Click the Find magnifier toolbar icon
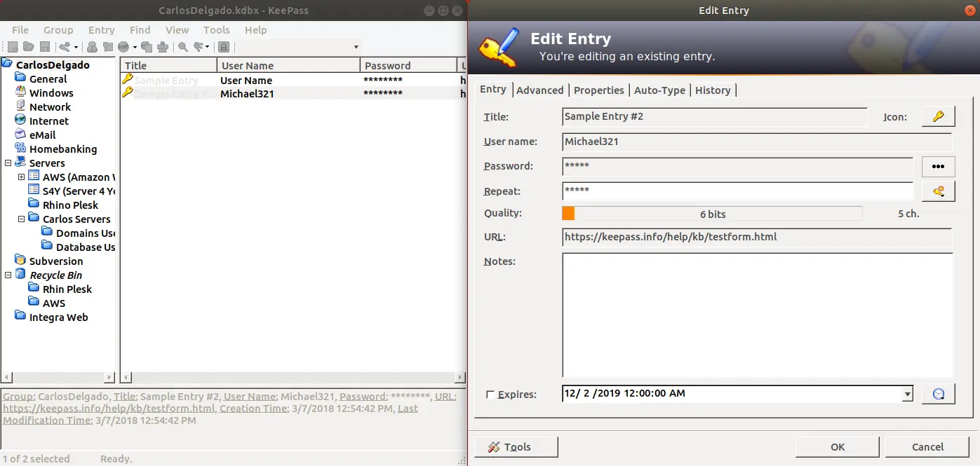The image size is (980, 466). coord(183,47)
